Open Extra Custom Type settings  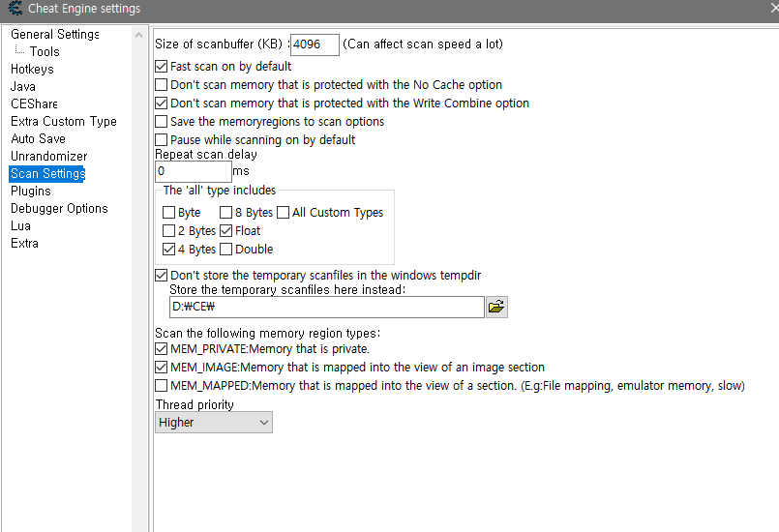point(64,121)
